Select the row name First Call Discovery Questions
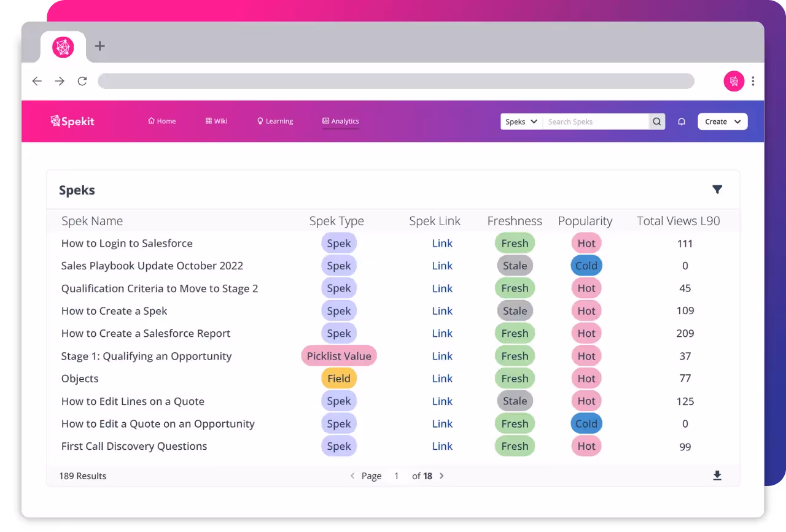The width and height of the screenshot is (786, 532). (x=134, y=446)
